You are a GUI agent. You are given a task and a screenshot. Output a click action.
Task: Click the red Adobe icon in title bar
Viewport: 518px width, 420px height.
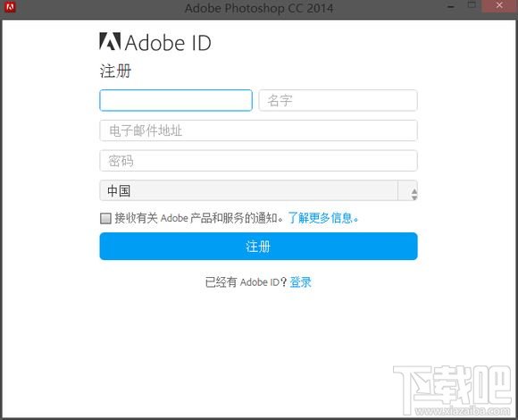pos(10,7)
